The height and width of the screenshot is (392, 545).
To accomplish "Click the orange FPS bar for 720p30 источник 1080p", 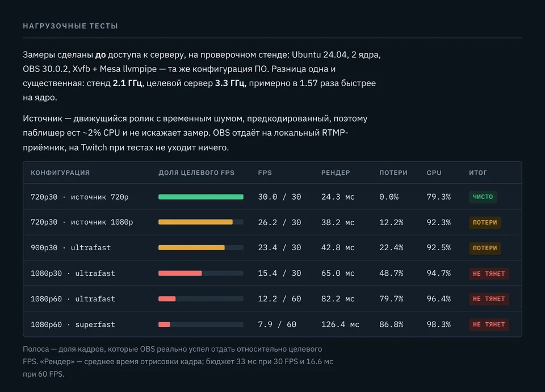I will 195,222.
